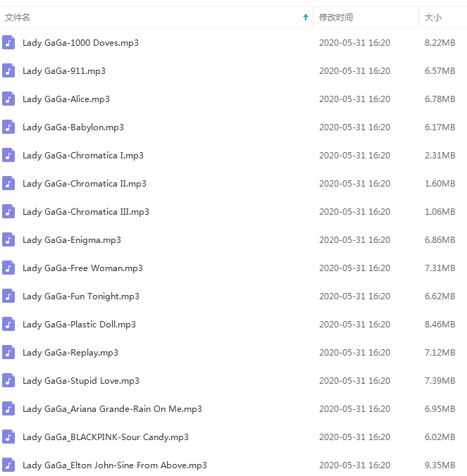Screen dimensions: 467x476
Task: Click the 6.62MB size value
Action: pos(440,296)
